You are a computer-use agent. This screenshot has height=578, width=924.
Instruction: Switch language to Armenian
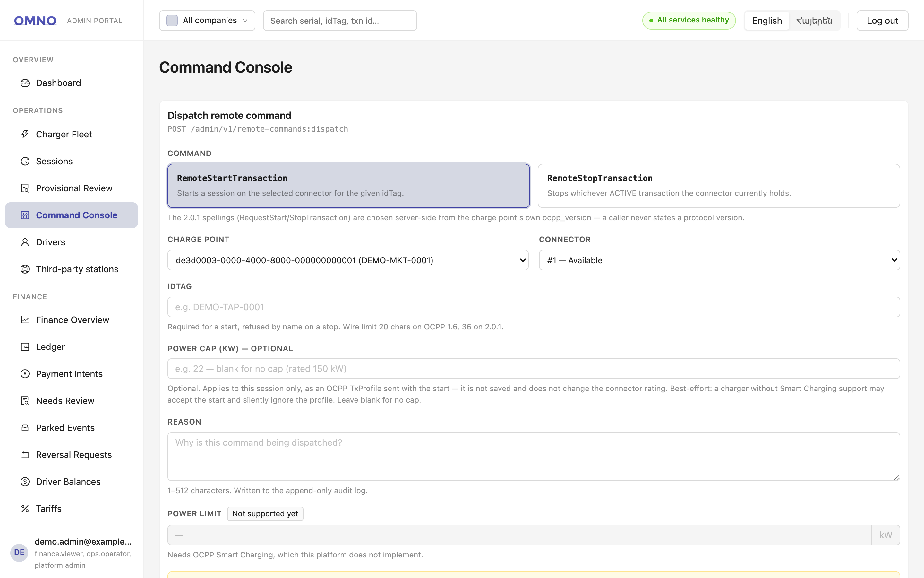click(x=814, y=21)
